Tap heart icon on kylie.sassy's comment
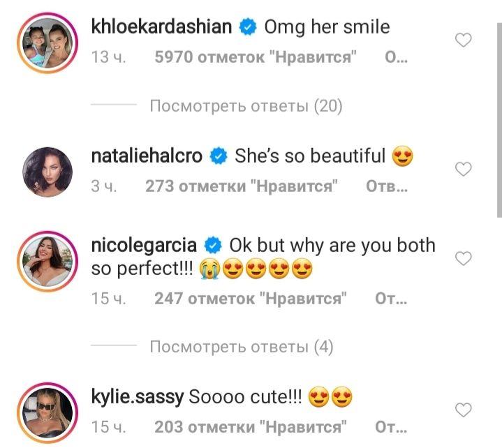502x448 pixels. pyautogui.click(x=464, y=409)
